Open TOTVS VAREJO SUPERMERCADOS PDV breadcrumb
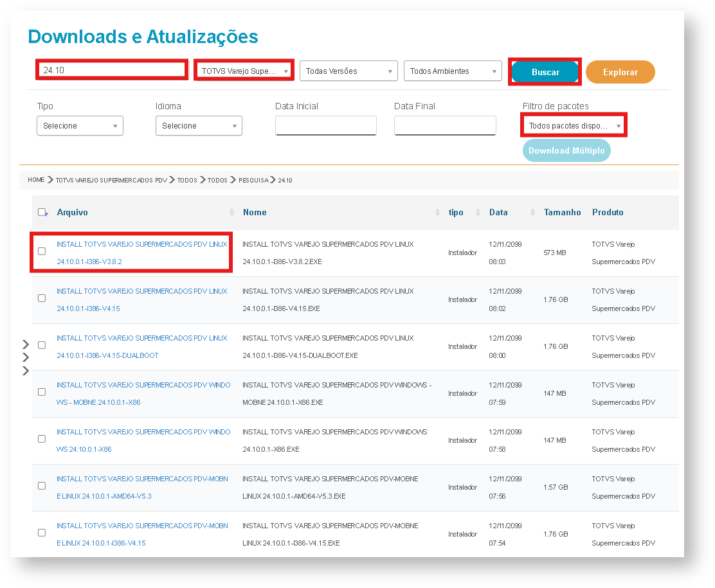The image size is (715, 588). tap(111, 180)
